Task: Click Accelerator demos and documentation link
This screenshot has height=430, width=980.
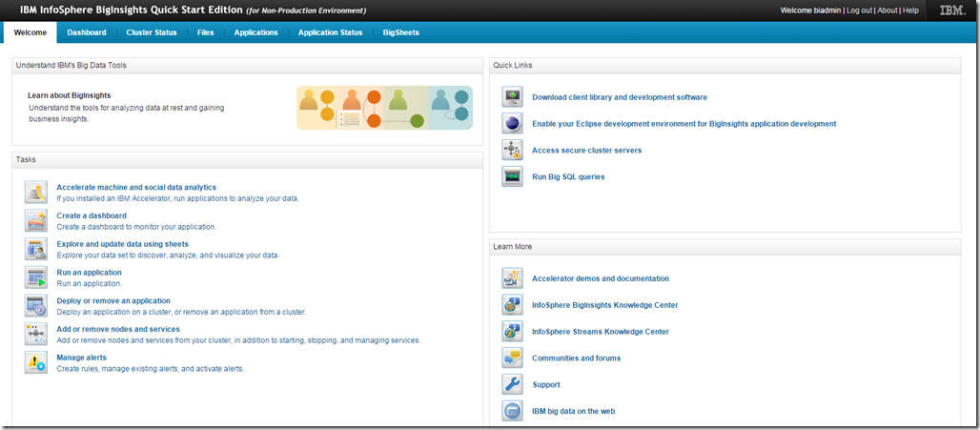Action: pos(601,278)
